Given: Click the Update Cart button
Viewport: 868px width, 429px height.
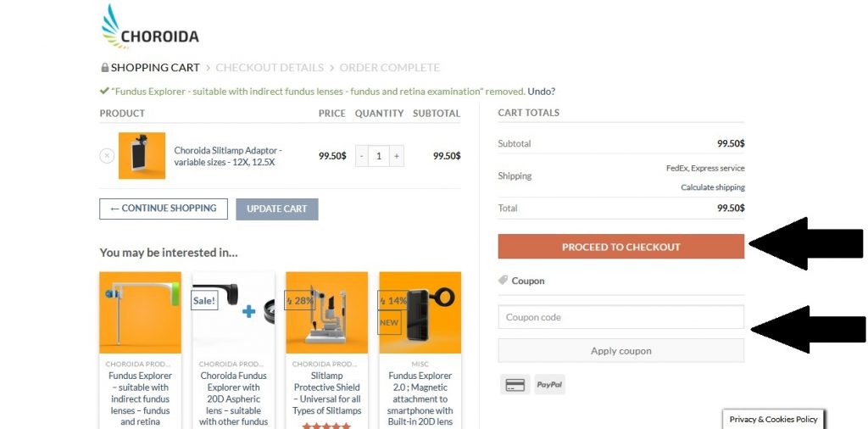Looking at the screenshot, I should [277, 209].
